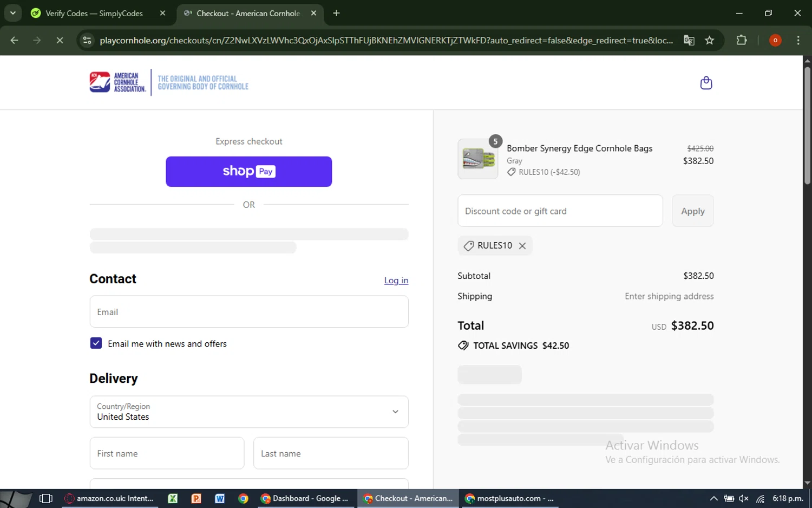Viewport: 812px width, 508px height.
Task: Show hidden system tray icons
Action: point(713,498)
